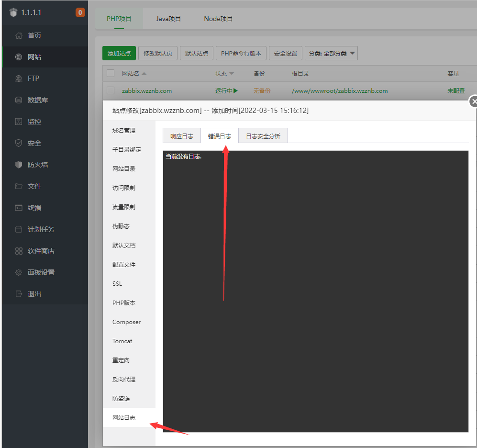Switch to the Java项目 tab
The height and width of the screenshot is (448, 477).
click(168, 19)
